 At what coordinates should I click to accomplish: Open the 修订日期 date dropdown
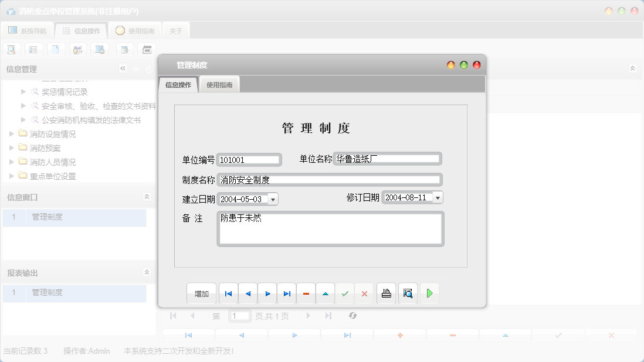pyautogui.click(x=436, y=197)
